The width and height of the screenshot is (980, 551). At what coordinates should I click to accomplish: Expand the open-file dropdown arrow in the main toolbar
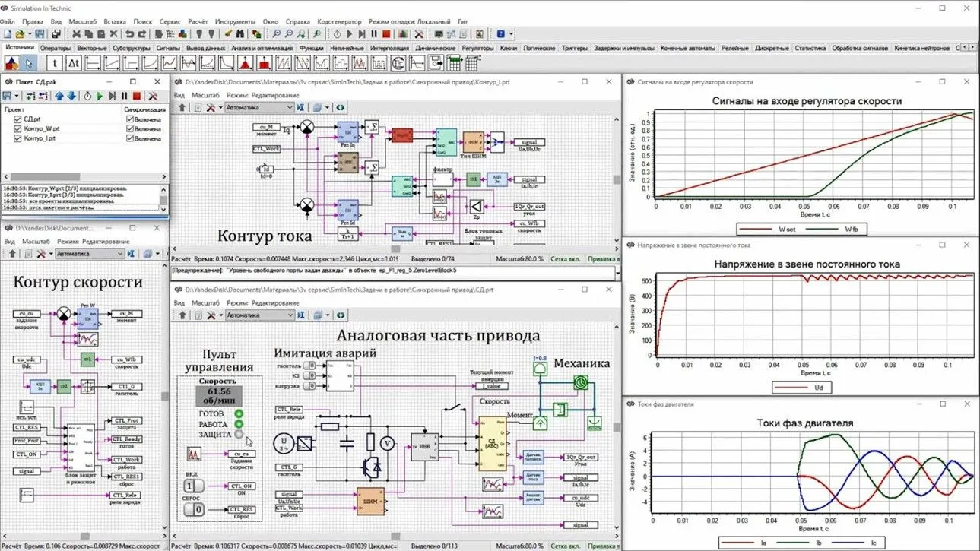click(x=30, y=34)
